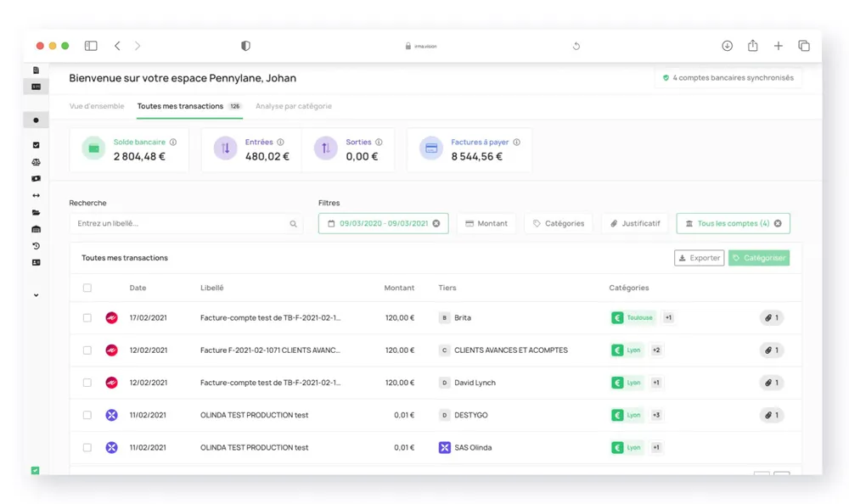Open the history clock icon in sidebar

pyautogui.click(x=36, y=246)
